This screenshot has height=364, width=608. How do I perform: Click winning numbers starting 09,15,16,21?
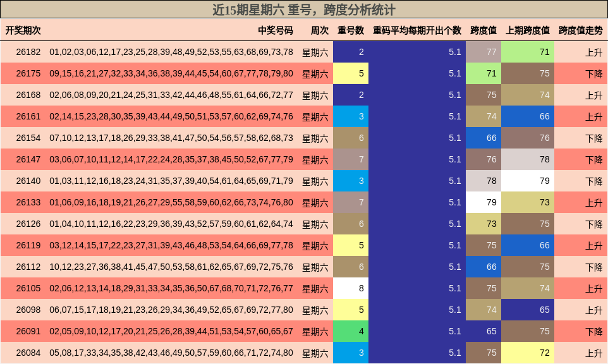click(x=171, y=74)
